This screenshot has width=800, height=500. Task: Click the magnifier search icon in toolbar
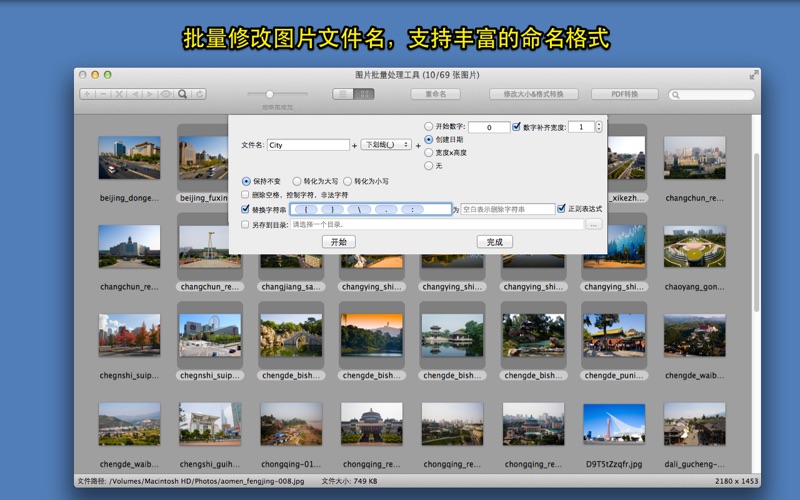point(182,94)
